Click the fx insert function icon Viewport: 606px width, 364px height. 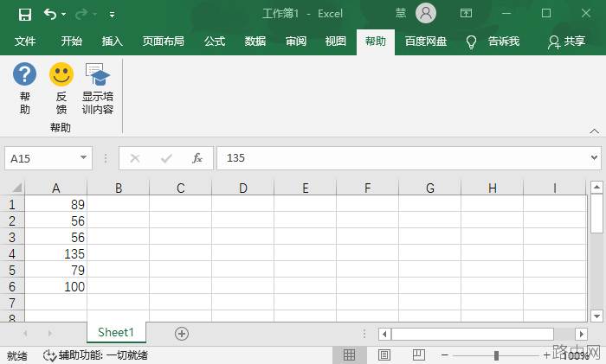pos(197,158)
